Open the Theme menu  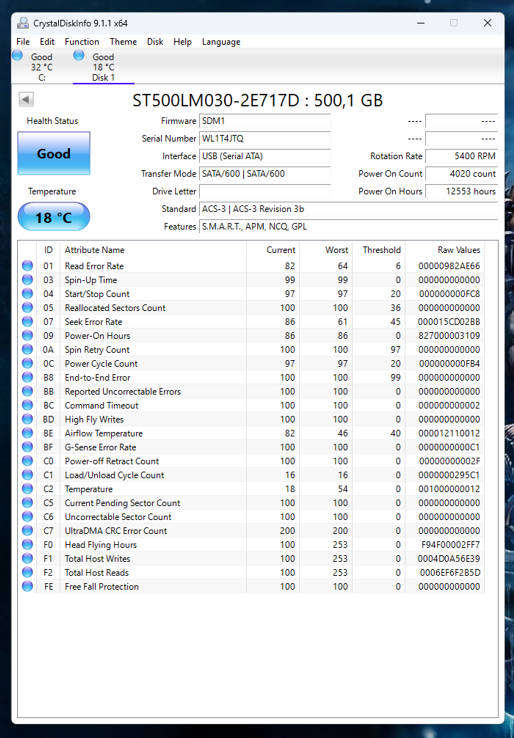click(x=123, y=41)
